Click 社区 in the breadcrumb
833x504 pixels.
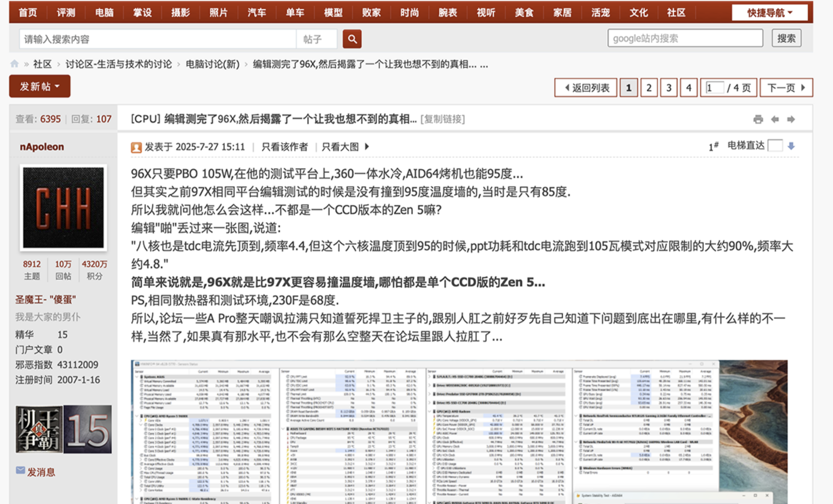[43, 64]
